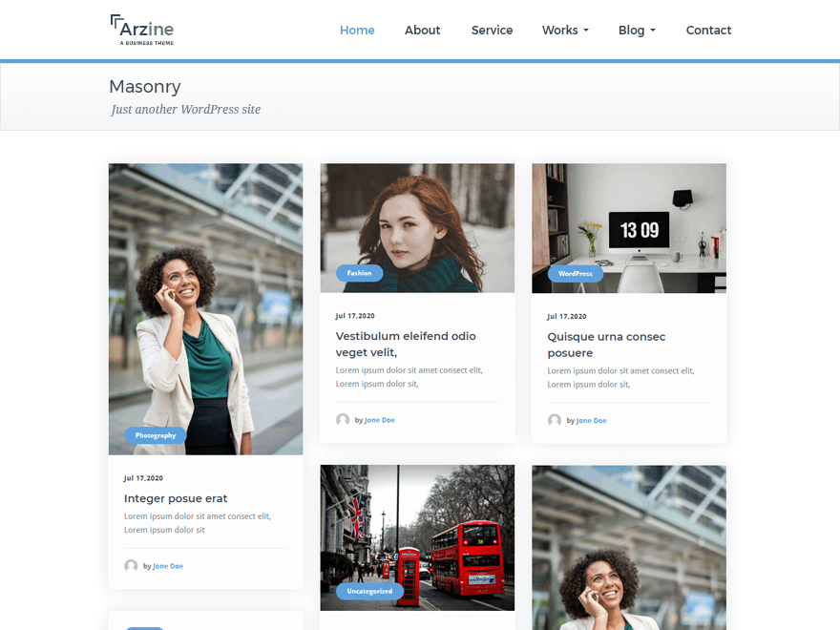Image resolution: width=840 pixels, height=630 pixels.
Task: Select the Fashion category badge
Action: pos(358,272)
